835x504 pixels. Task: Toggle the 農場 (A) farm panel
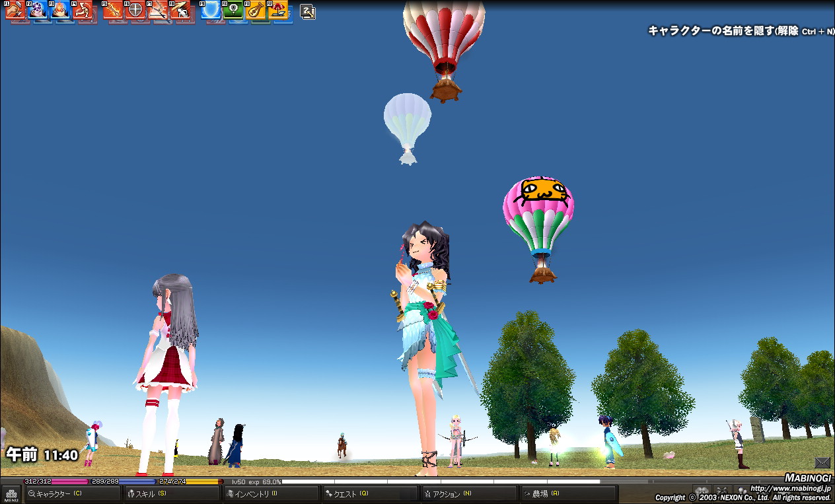[568, 493]
